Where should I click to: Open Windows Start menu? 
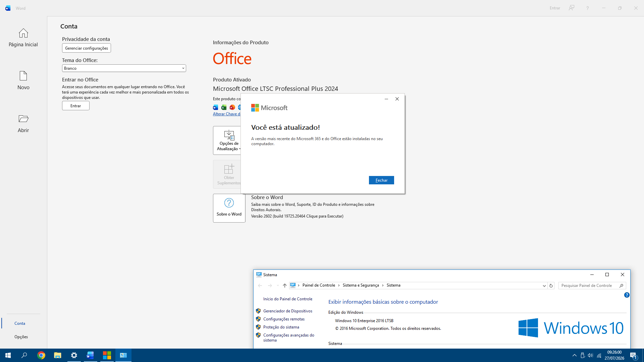click(x=8, y=355)
